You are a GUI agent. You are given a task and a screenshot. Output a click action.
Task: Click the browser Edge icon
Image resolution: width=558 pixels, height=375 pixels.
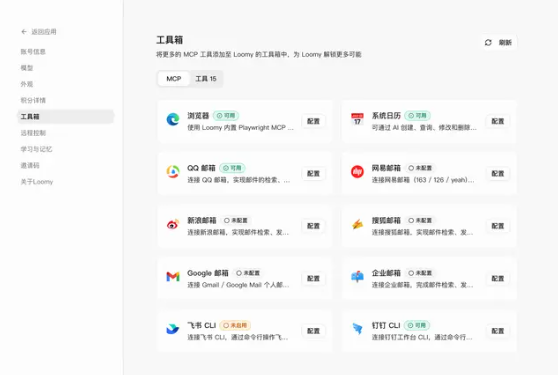[173, 120]
